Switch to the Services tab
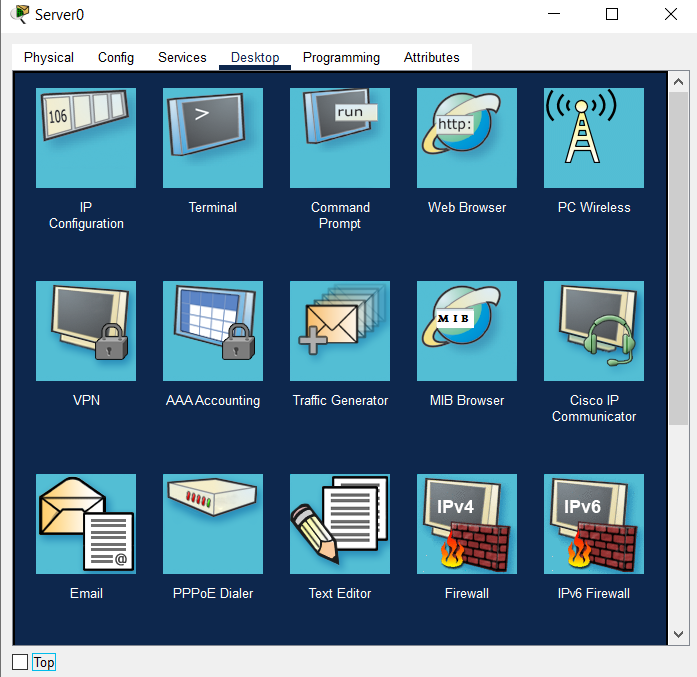 click(x=182, y=58)
